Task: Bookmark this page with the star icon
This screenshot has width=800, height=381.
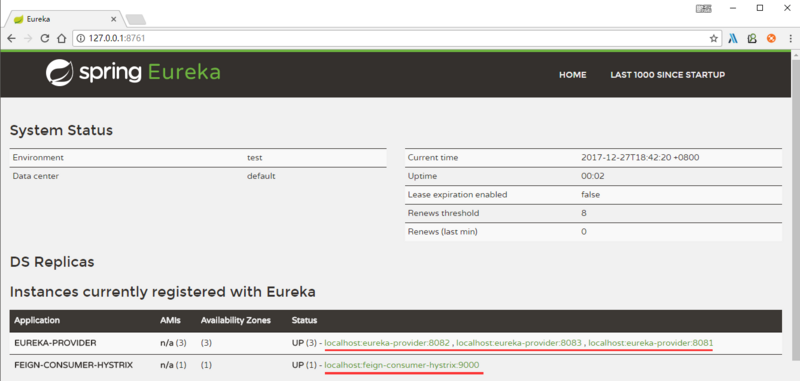Action: [713, 38]
